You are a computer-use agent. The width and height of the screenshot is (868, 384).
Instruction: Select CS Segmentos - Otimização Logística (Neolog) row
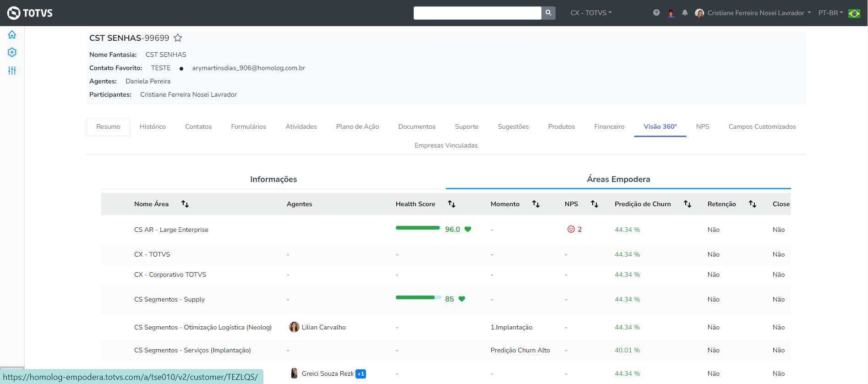click(203, 328)
